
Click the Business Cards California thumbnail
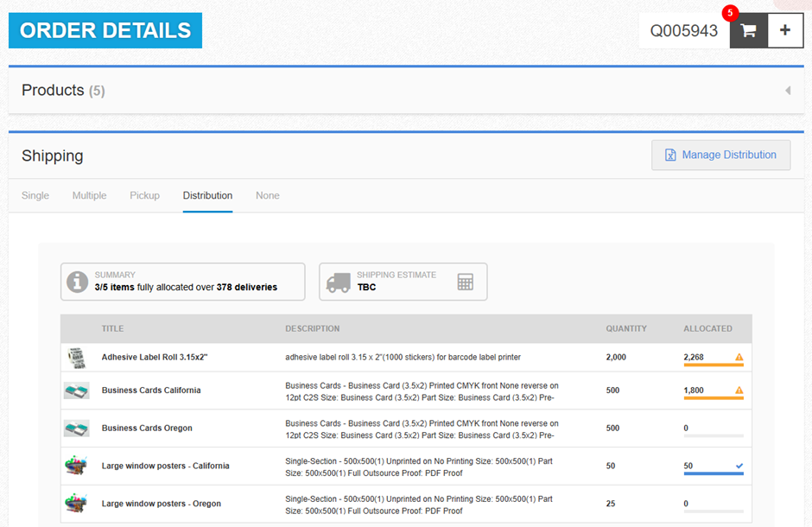(77, 390)
